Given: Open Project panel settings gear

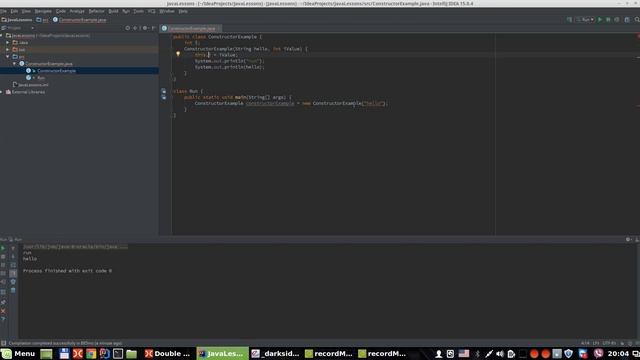Looking at the screenshot, I should coord(145,28).
